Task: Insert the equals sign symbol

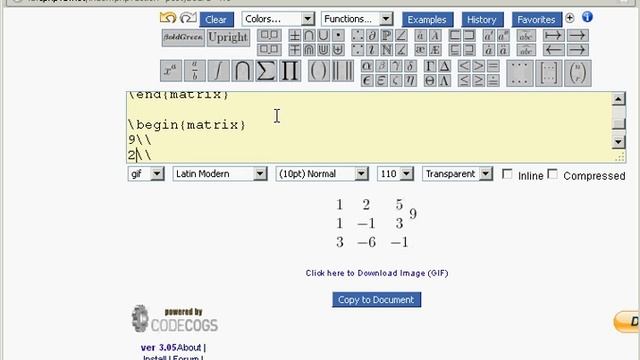Action: (493, 65)
